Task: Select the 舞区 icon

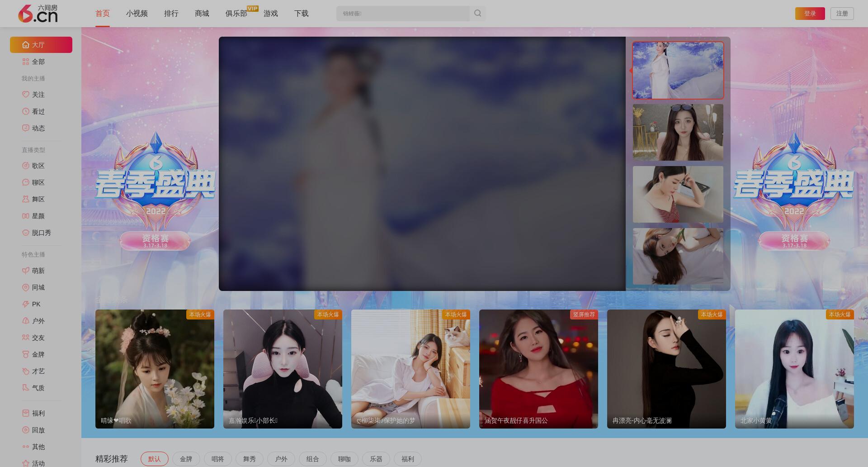Action: 26,199
